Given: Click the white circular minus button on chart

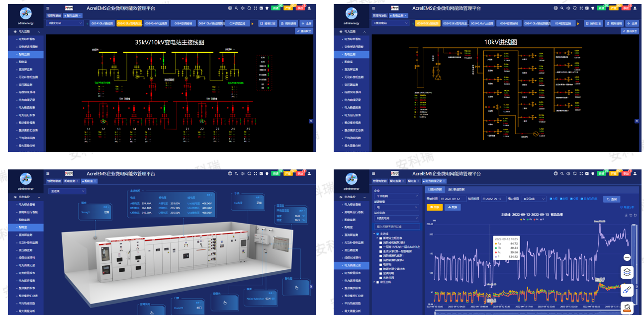Looking at the screenshot, I should coord(627,257).
